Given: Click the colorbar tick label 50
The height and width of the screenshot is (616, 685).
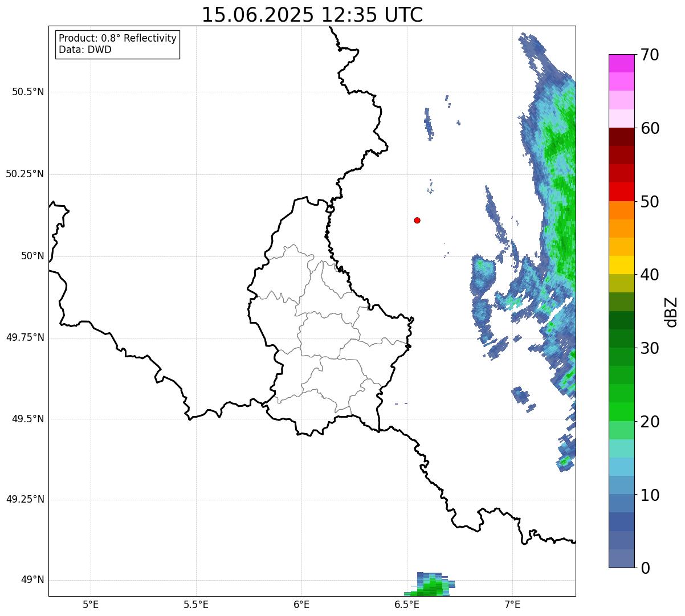Looking at the screenshot, I should (650, 202).
